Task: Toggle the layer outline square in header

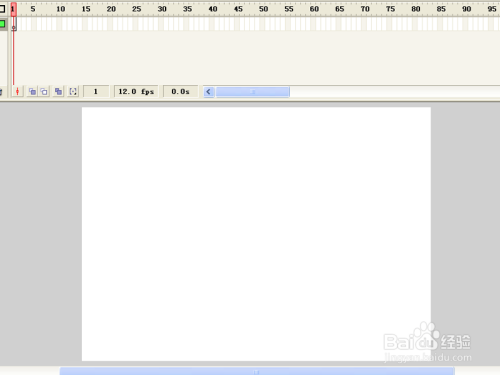Action: click(x=2, y=9)
